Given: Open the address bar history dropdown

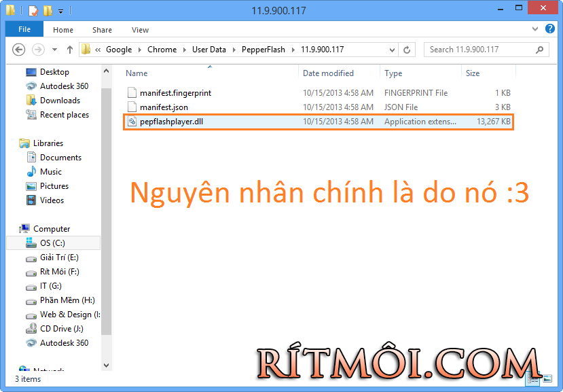Looking at the screenshot, I should (392, 50).
